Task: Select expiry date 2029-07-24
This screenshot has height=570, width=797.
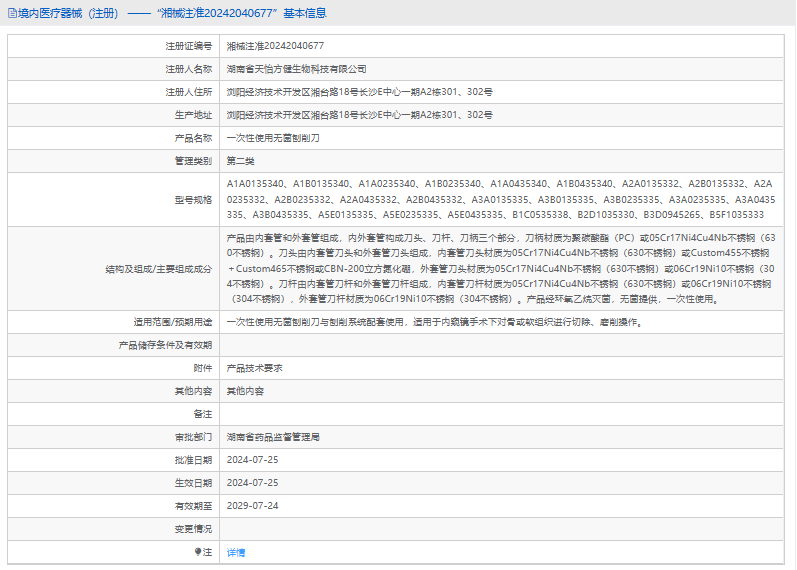Action: 253,506
